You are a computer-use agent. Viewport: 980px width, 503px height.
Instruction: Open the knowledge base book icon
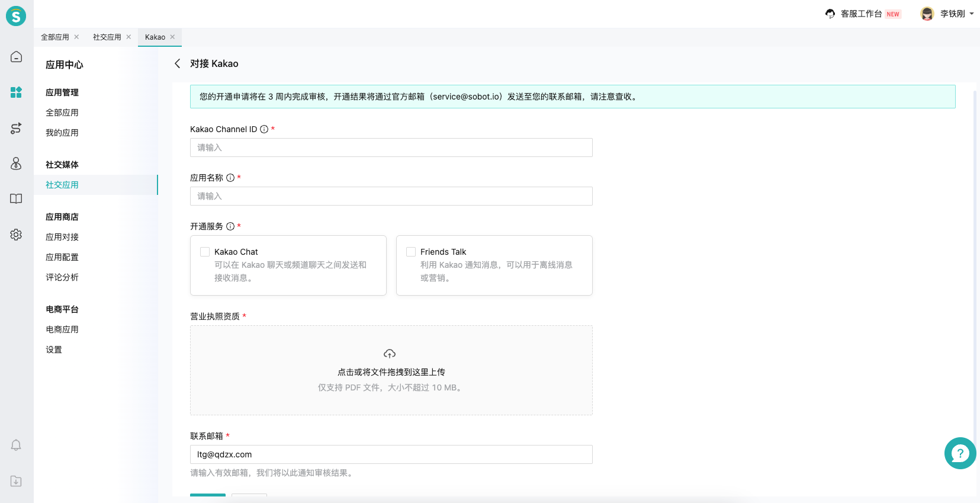click(16, 199)
